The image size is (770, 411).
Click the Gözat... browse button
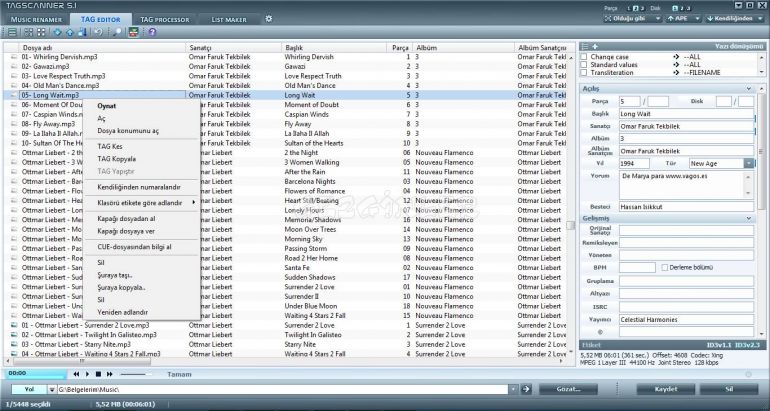tap(568, 389)
